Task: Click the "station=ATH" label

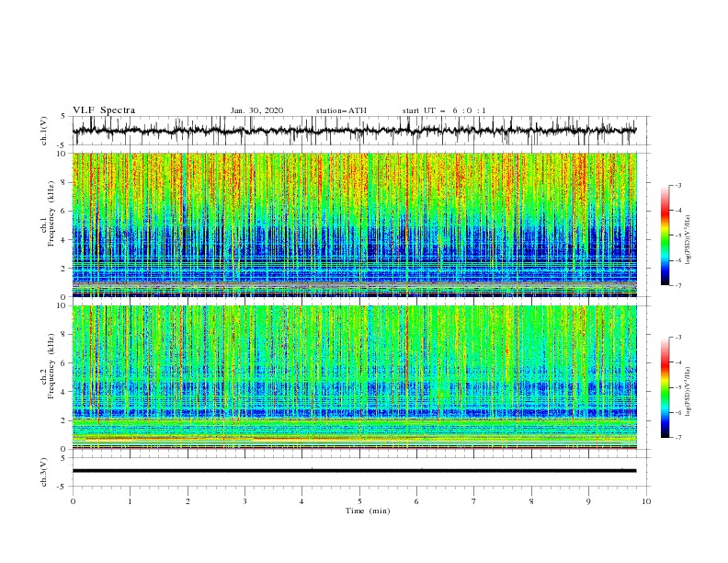Action: pos(341,110)
